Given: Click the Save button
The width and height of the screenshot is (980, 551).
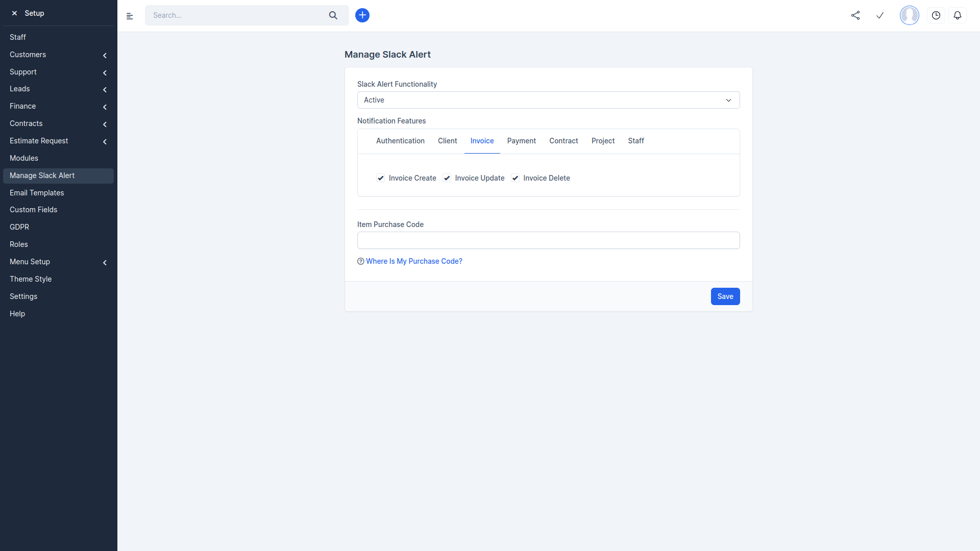Looking at the screenshot, I should click(x=725, y=296).
